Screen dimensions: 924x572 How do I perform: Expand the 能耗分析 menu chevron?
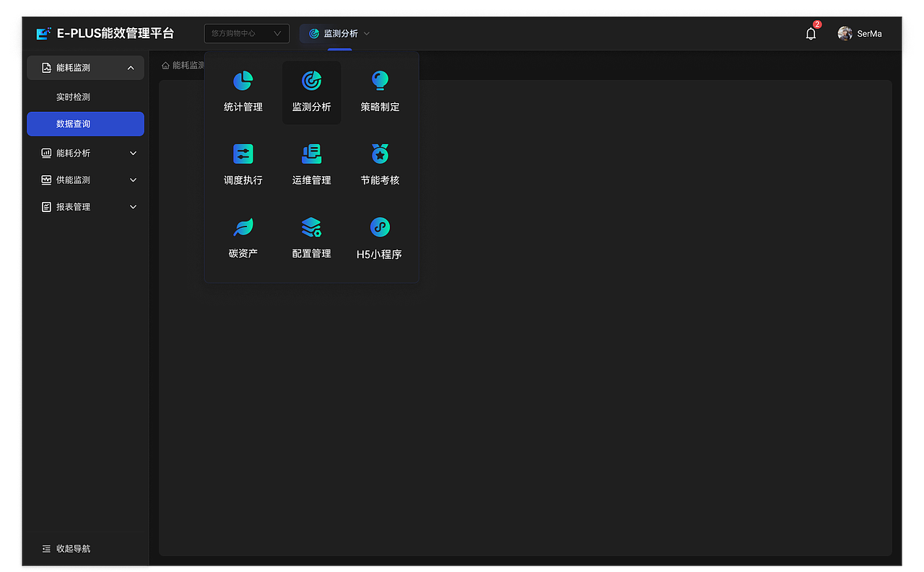[x=133, y=153]
